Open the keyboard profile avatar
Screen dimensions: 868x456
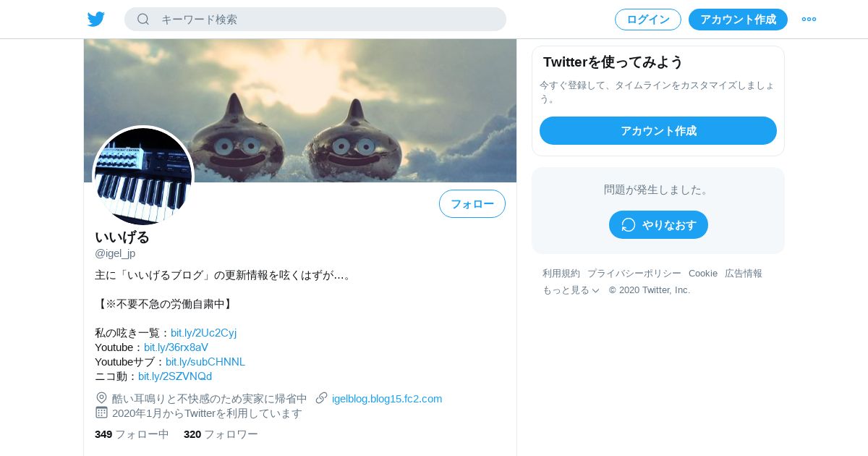[143, 176]
